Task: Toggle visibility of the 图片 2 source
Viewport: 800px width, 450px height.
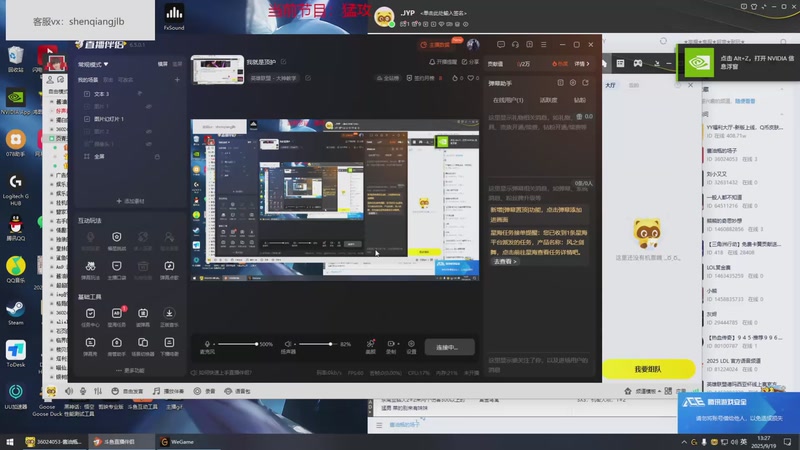Action: [x=149, y=131]
